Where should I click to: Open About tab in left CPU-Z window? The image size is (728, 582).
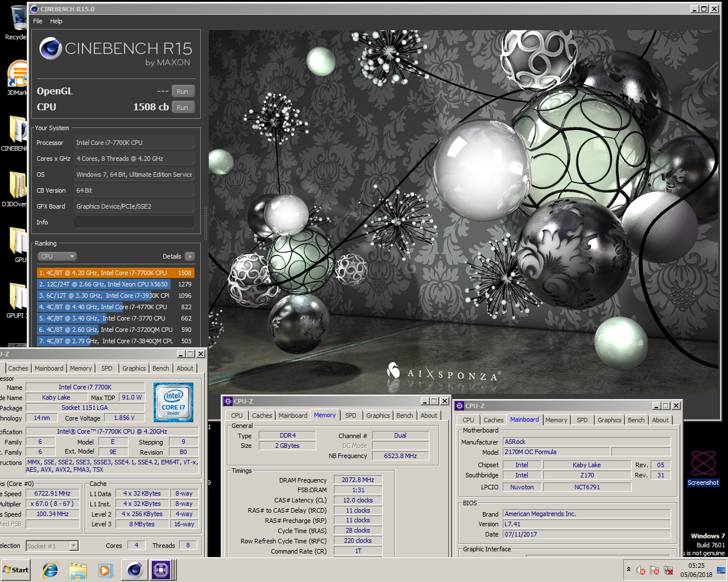[185, 368]
